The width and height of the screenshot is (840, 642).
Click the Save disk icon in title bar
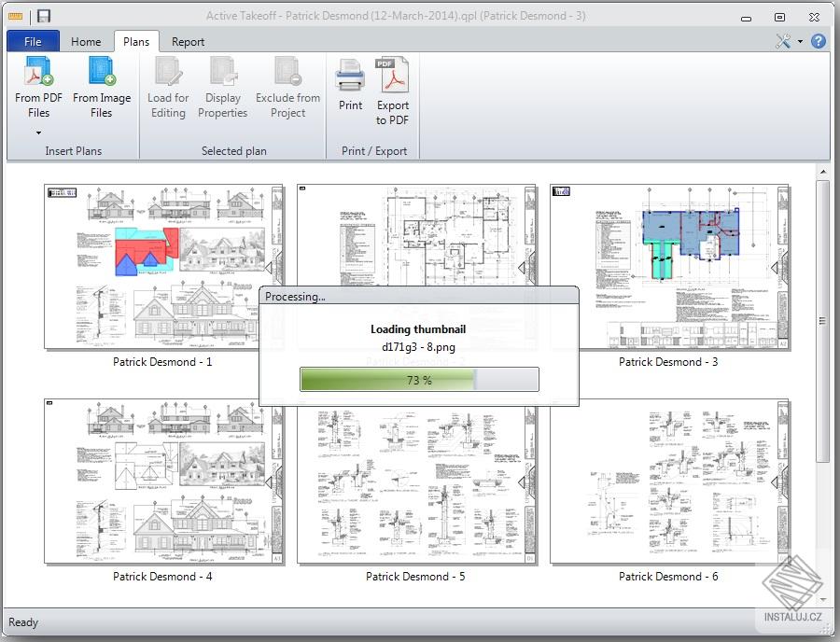[x=43, y=16]
